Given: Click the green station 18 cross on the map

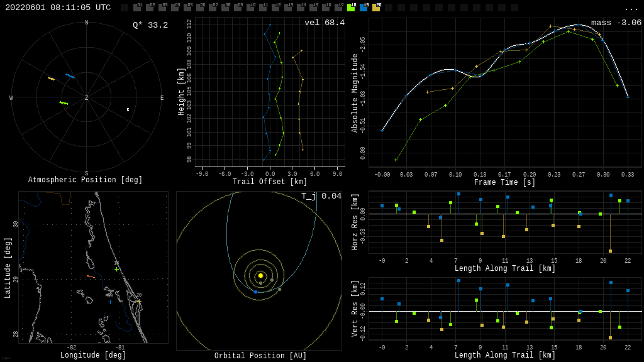Looking at the screenshot, I should [116, 269].
